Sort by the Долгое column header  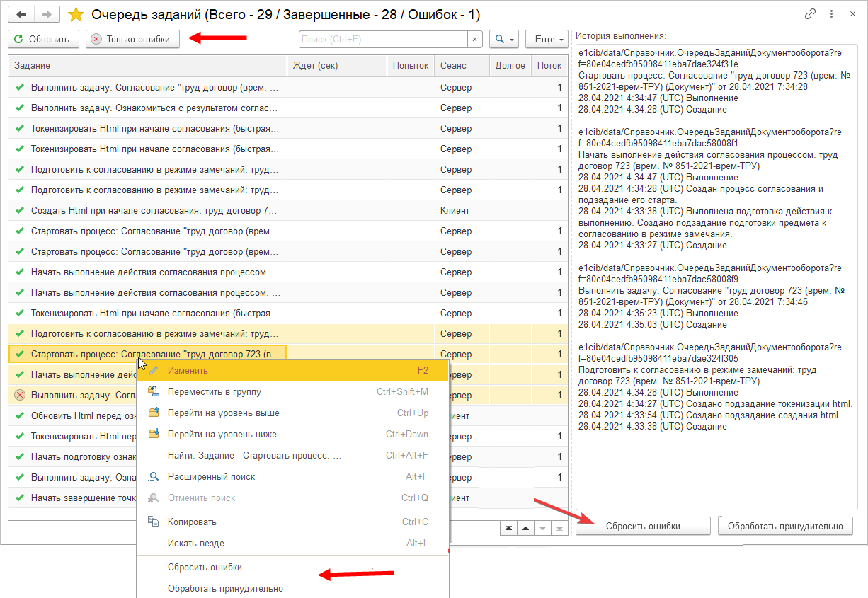click(x=510, y=66)
